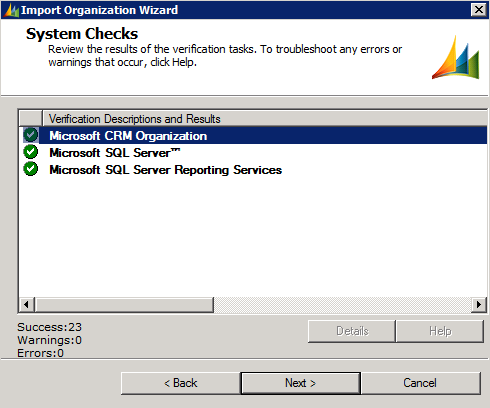Select the Microsoft SQL Server row
490x408 pixels.
[253, 152]
